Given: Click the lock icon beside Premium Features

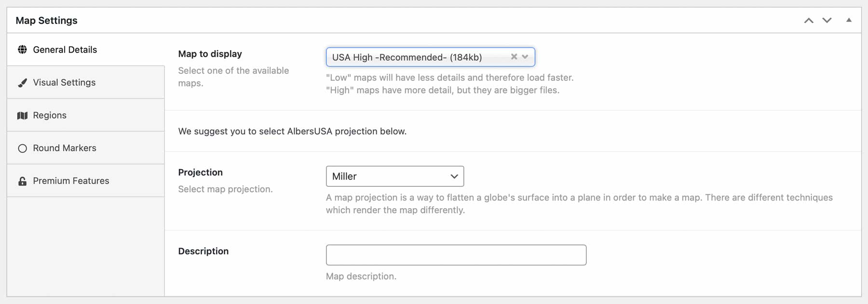Looking at the screenshot, I should 22,181.
